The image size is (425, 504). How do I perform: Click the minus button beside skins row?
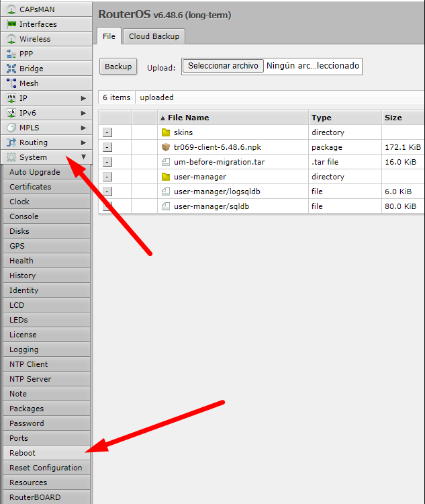tap(107, 132)
